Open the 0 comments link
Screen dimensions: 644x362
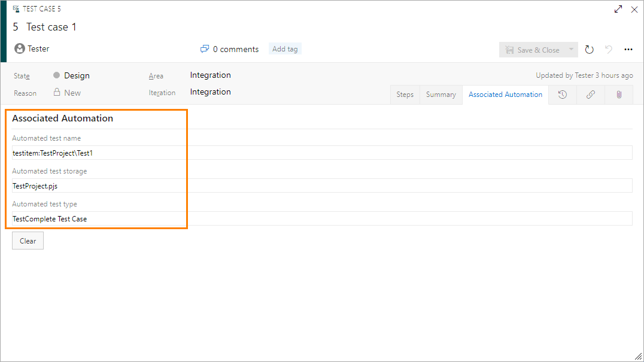click(x=235, y=49)
